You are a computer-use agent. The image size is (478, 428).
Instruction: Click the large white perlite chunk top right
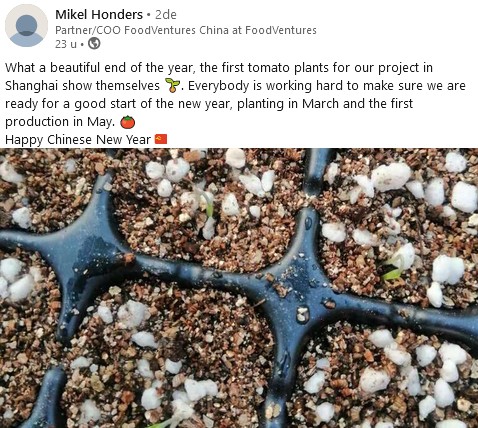point(391,177)
